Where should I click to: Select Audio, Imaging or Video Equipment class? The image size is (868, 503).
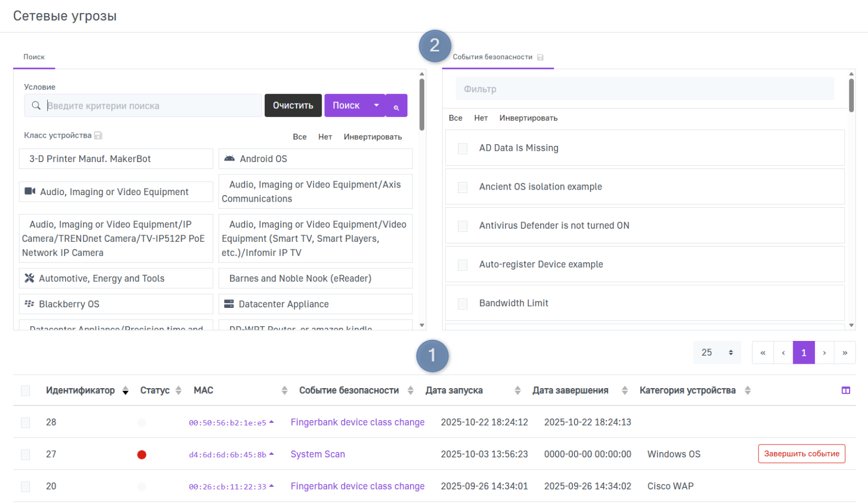click(116, 192)
